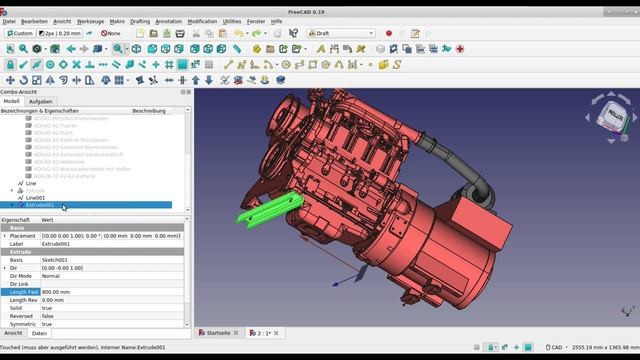Toggle Snap Perpendicular
The height and width of the screenshot is (360, 640).
(x=90, y=64)
